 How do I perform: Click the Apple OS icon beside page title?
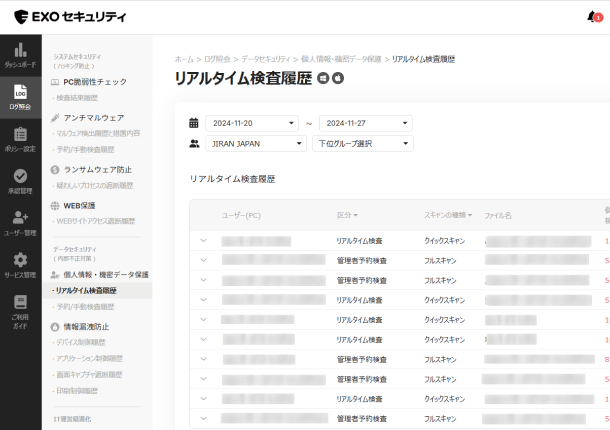pyautogui.click(x=338, y=78)
